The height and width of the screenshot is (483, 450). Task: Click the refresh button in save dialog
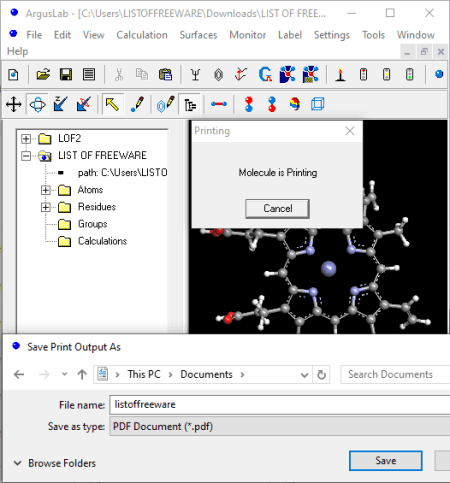[321, 375]
